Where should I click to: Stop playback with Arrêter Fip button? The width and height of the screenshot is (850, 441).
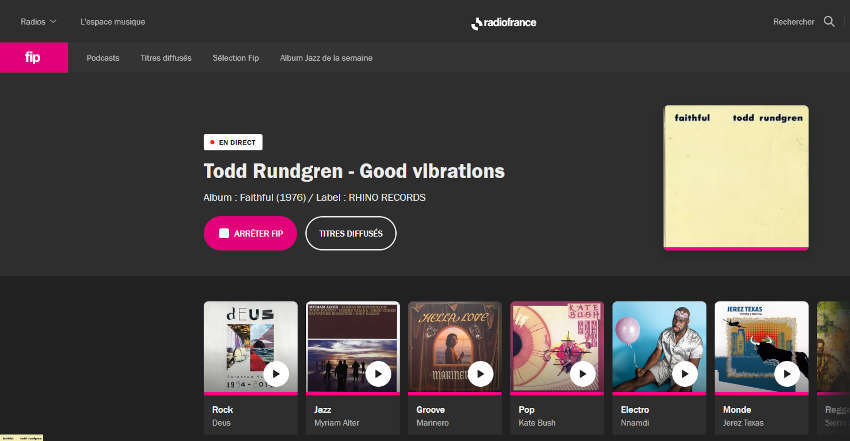point(250,234)
